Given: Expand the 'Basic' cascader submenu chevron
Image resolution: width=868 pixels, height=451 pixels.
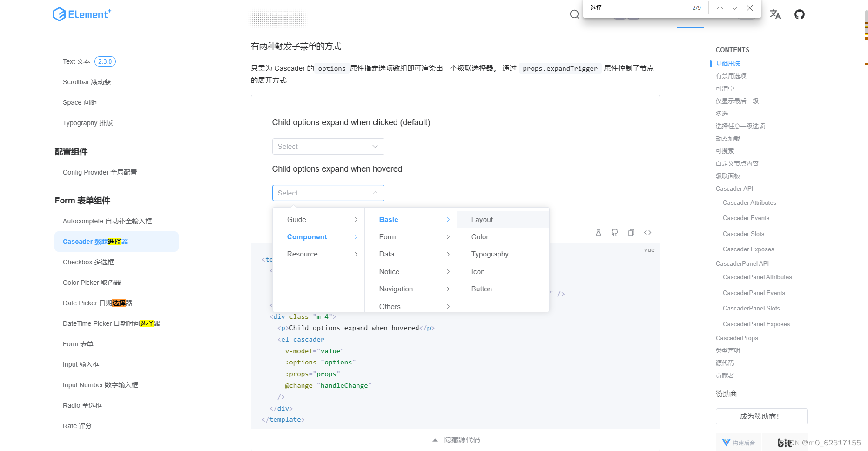Looking at the screenshot, I should 447,219.
